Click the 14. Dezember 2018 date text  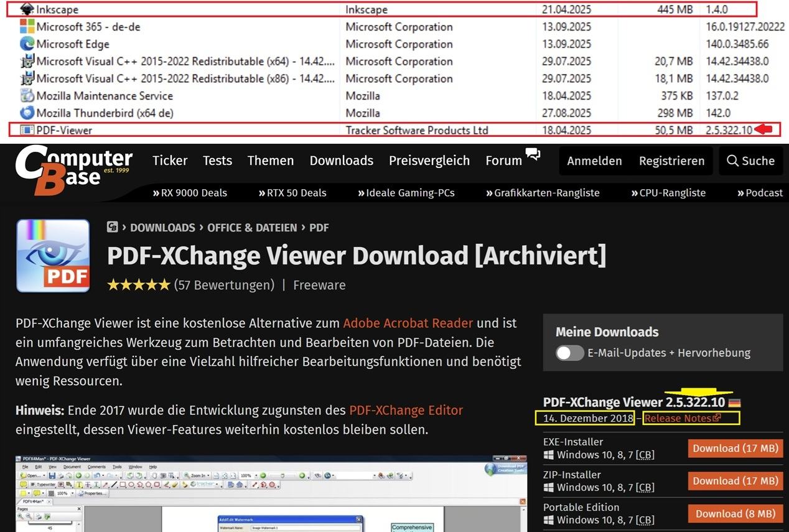[589, 418]
